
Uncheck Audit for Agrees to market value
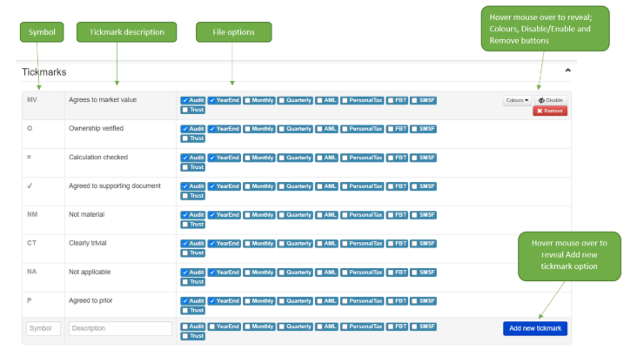[192, 100]
